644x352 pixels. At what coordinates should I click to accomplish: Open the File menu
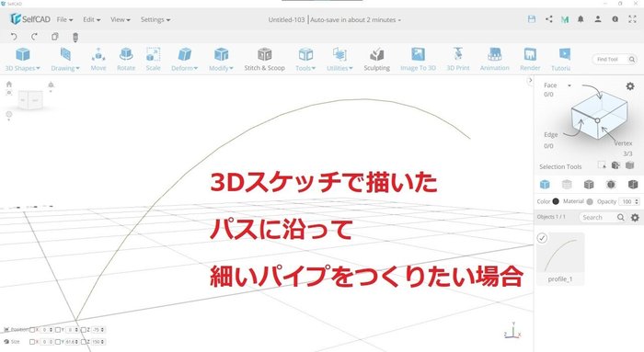click(x=64, y=19)
